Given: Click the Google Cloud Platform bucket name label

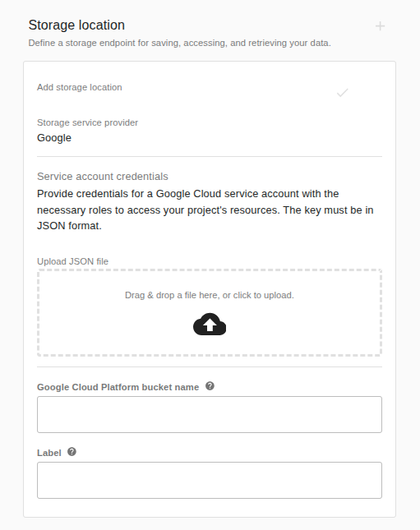Looking at the screenshot, I should click(118, 387).
